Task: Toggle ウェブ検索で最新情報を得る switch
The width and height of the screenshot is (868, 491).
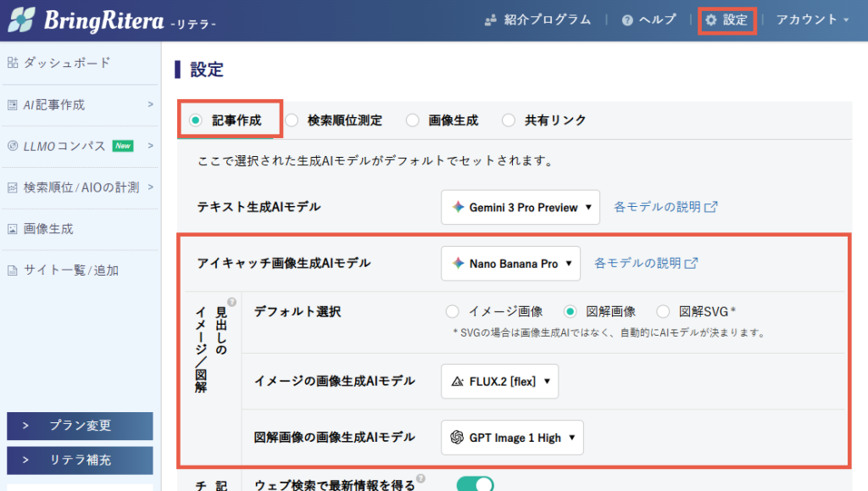Action: pos(475,484)
